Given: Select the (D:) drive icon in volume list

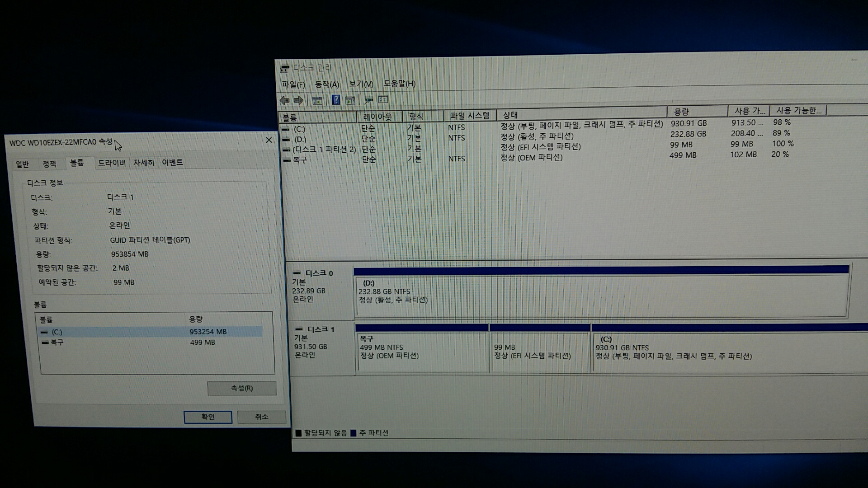Looking at the screenshot, I should click(x=286, y=140).
